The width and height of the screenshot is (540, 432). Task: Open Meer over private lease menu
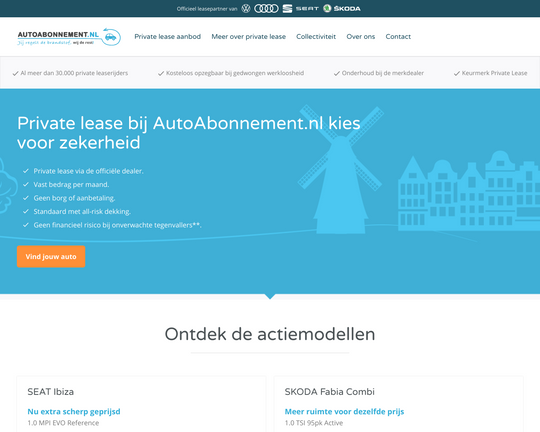[x=248, y=37]
